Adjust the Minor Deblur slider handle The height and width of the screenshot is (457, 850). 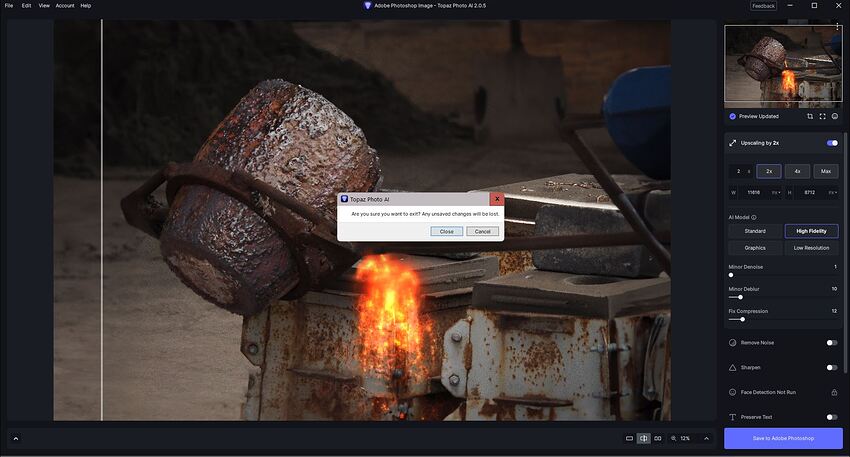(x=740, y=297)
